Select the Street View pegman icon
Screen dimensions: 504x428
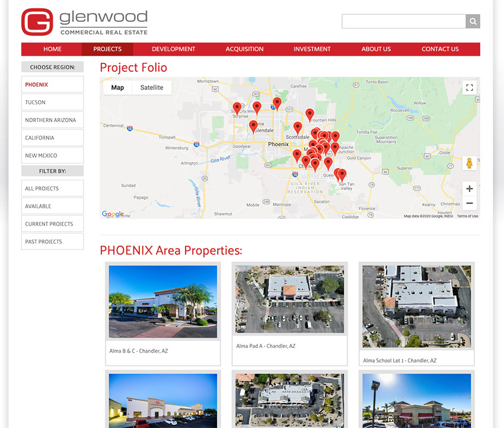coord(469,162)
